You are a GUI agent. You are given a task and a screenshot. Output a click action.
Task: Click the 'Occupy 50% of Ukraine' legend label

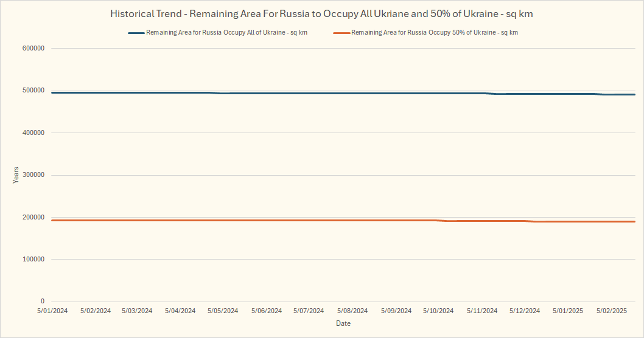(x=434, y=33)
